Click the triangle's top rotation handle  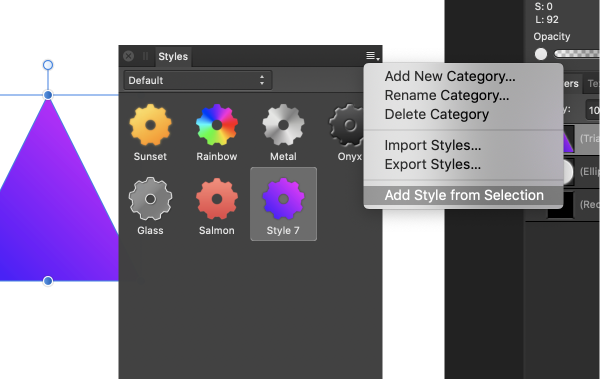coord(48,65)
